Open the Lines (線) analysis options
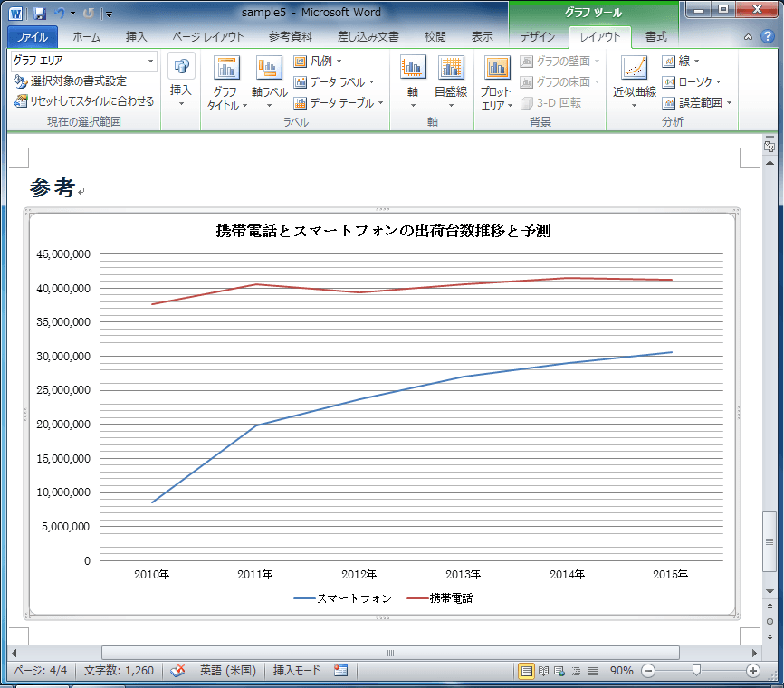Image resolution: width=784 pixels, height=688 pixels. [681, 61]
